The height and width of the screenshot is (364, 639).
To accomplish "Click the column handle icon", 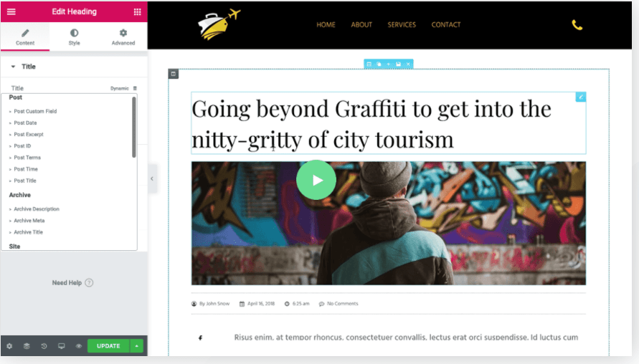I will tap(174, 74).
